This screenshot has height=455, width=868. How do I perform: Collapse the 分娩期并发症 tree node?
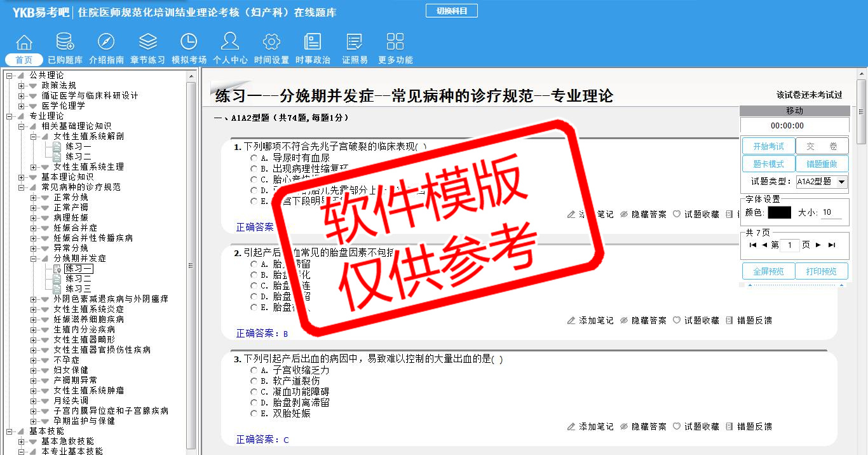(x=34, y=259)
